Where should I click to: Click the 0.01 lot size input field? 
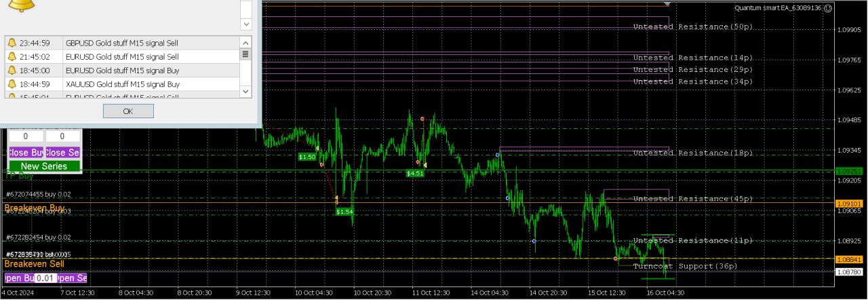(45, 278)
